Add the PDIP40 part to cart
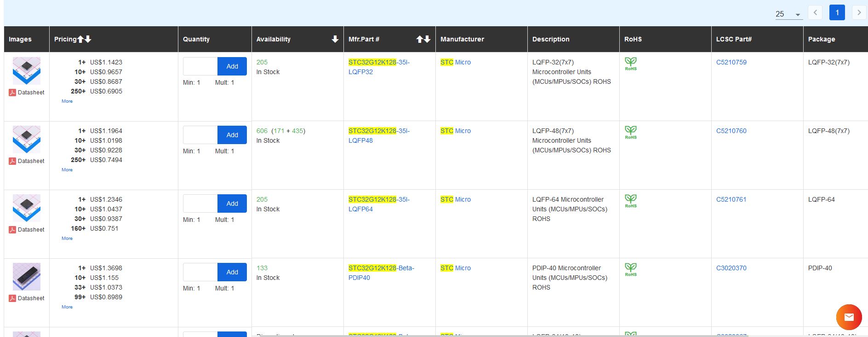This screenshot has height=337, width=868. click(232, 272)
